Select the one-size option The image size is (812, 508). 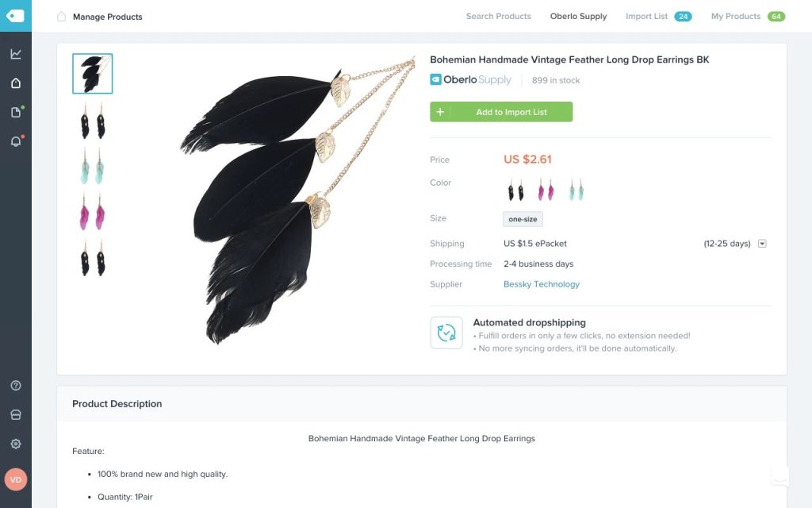(x=523, y=219)
